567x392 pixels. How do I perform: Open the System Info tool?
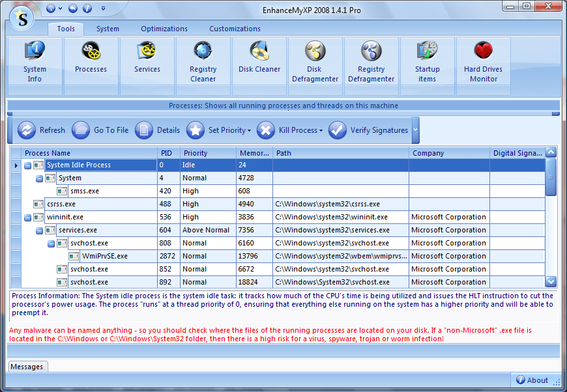pos(35,62)
